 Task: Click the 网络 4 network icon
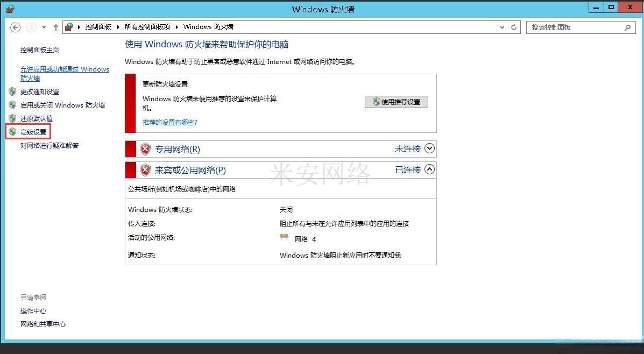click(284, 237)
